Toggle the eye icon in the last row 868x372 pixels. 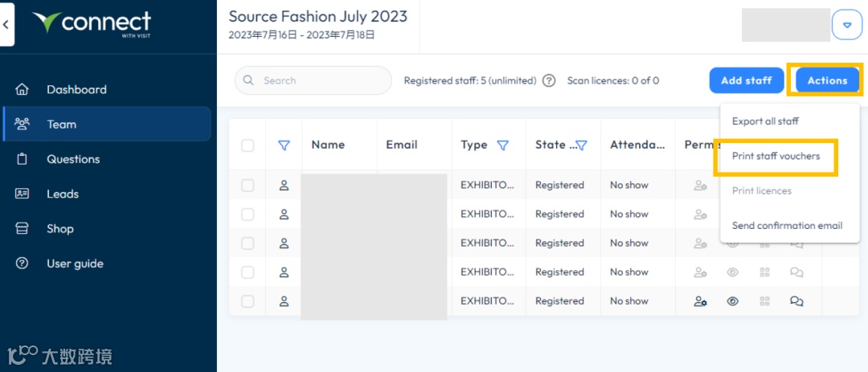click(x=732, y=301)
